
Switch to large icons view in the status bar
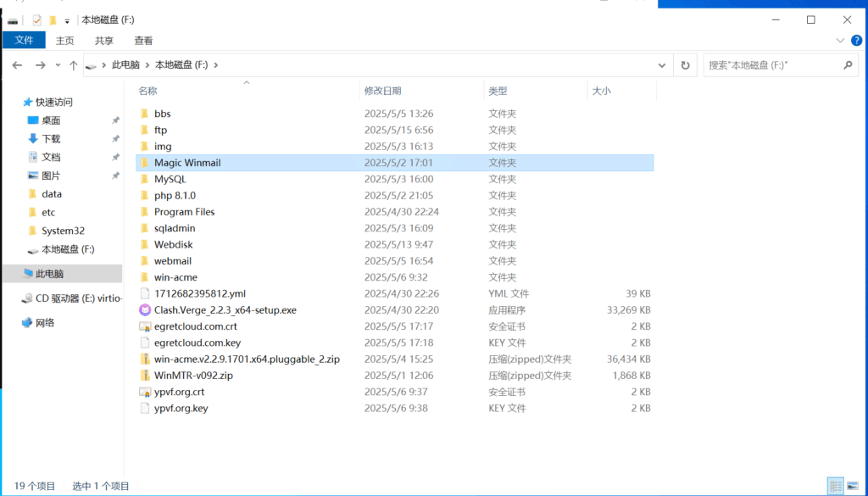[x=853, y=486]
